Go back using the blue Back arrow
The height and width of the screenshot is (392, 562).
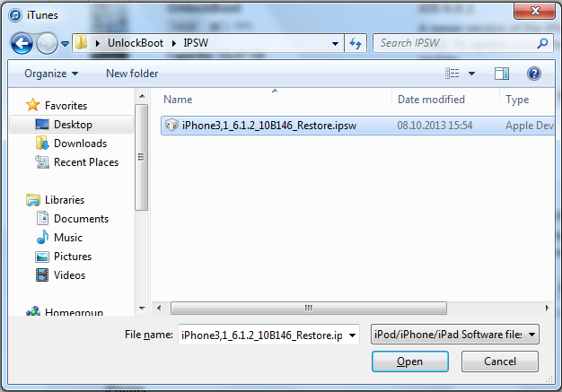(x=22, y=43)
